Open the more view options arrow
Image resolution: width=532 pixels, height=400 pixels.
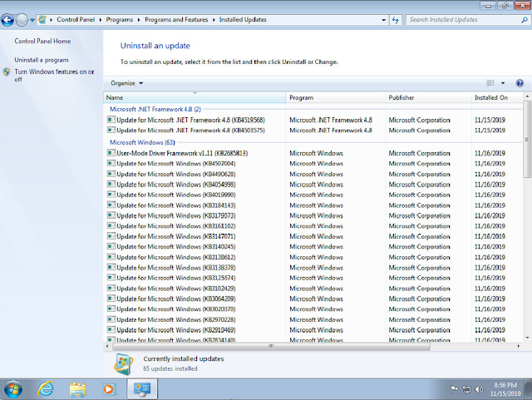[503, 83]
